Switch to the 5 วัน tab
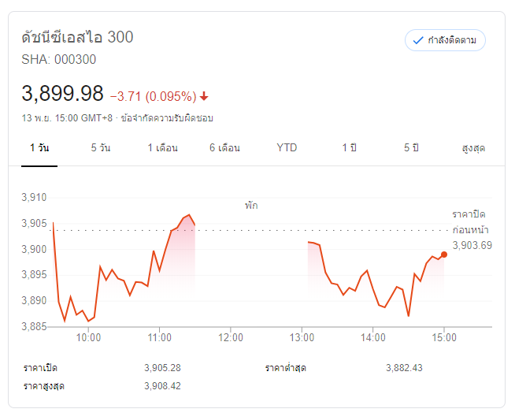Viewport: 515px width, 420px height. [100, 148]
